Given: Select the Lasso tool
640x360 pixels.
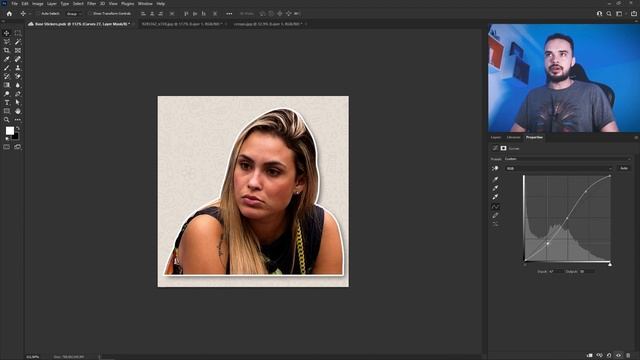Looking at the screenshot, I should tap(7, 42).
